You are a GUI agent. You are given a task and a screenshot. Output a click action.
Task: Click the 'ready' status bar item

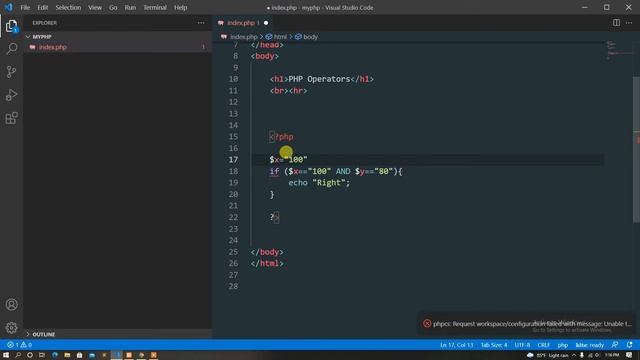tap(589, 345)
